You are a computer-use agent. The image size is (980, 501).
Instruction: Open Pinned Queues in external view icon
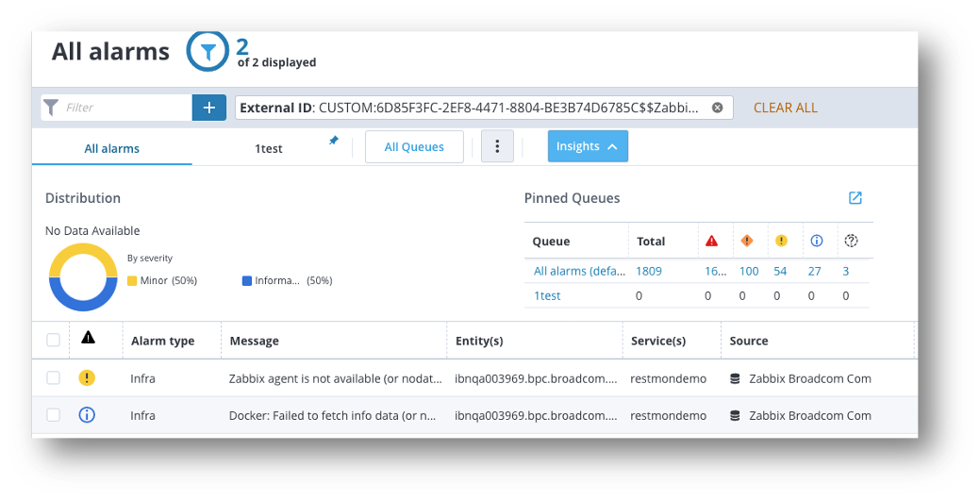pos(855,197)
